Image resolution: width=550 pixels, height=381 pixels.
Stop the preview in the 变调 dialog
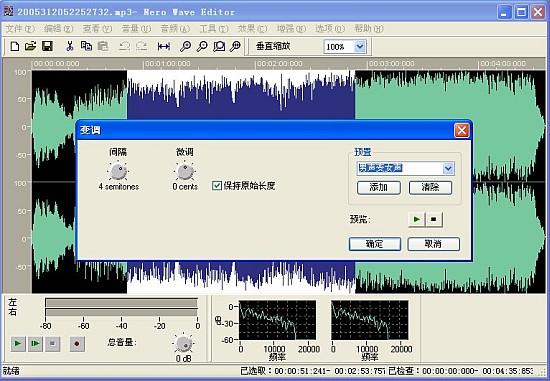tap(434, 220)
